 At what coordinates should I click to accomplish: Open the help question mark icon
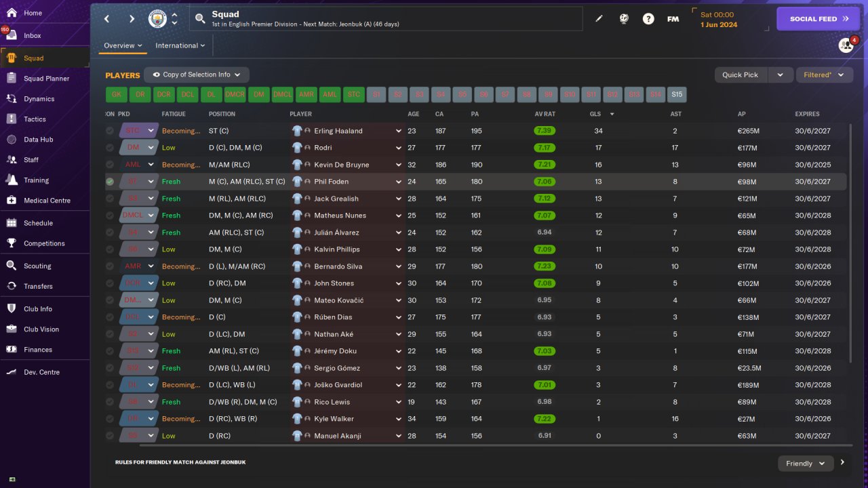coord(648,19)
